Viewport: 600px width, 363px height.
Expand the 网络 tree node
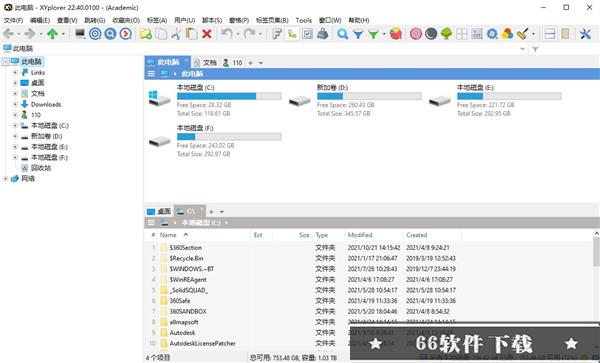(5, 178)
